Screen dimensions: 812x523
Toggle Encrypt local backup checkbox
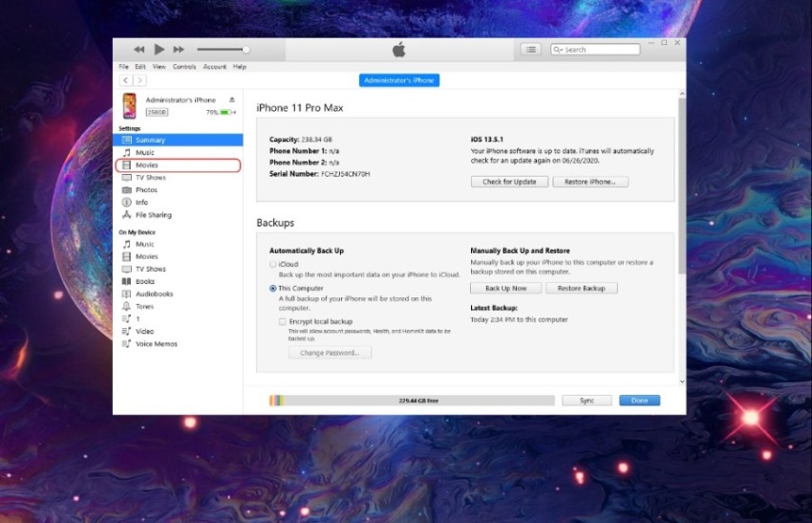point(282,321)
